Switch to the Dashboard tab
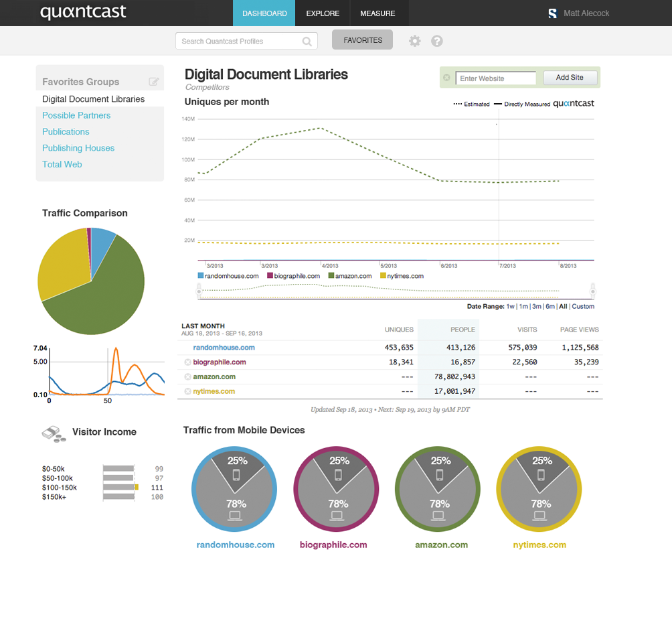 264,13
